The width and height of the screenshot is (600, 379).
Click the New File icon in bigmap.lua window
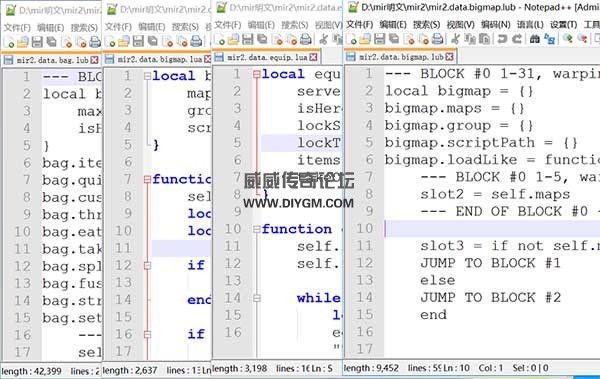point(110,42)
